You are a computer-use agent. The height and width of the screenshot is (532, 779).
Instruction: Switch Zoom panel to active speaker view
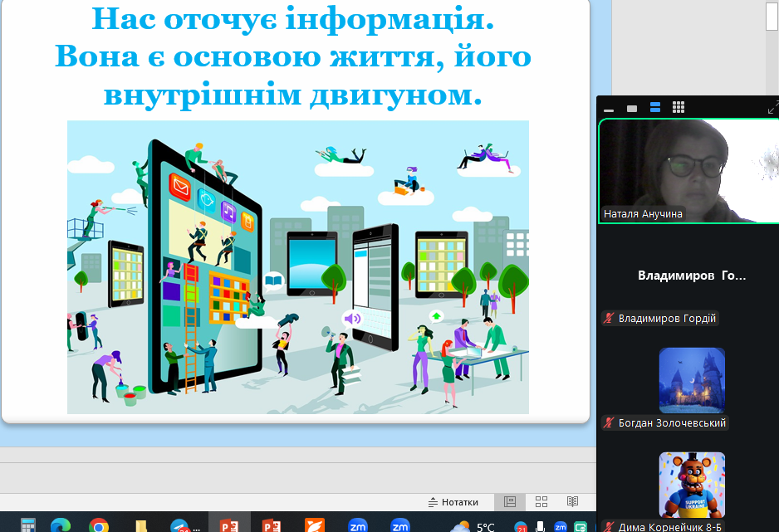632,109
